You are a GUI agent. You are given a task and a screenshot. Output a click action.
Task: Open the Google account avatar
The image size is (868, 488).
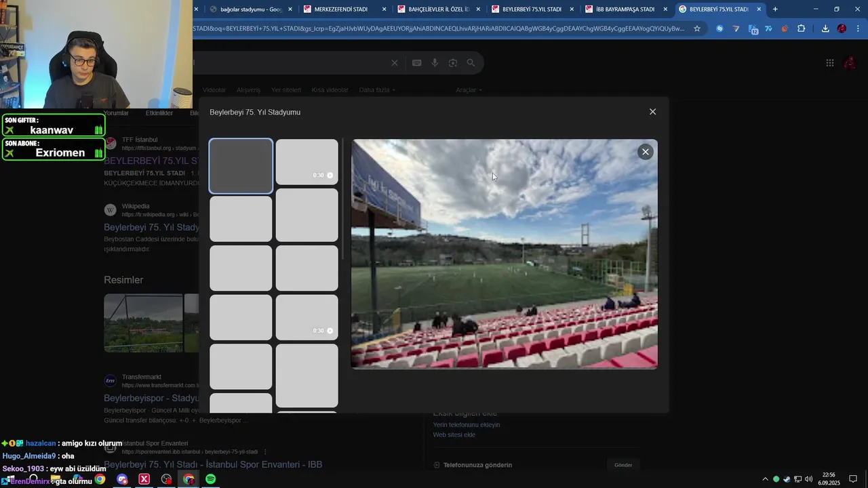pyautogui.click(x=849, y=63)
